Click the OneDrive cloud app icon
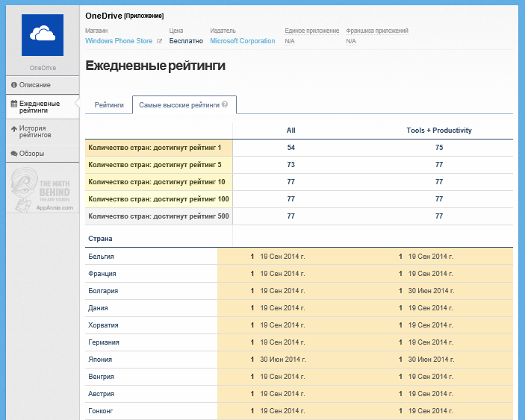The width and height of the screenshot is (525, 420). coord(43,35)
